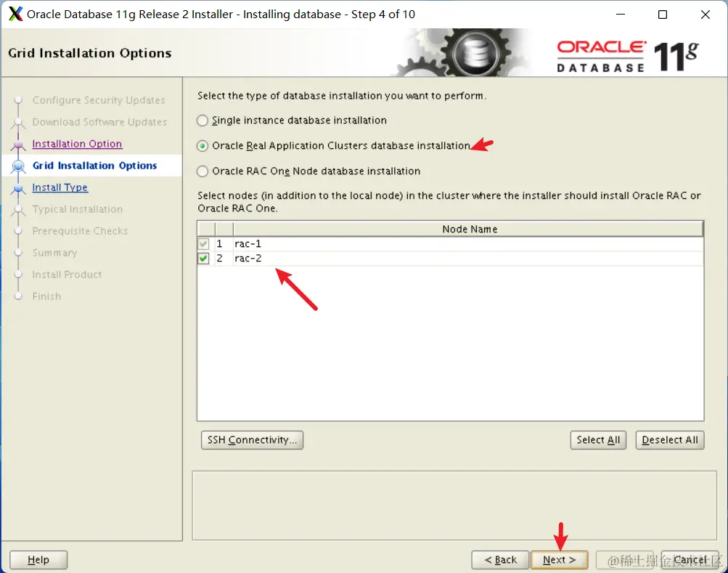Viewport: 728px width, 573px height.
Task: Cancel the Oracle installation
Action: point(690,560)
